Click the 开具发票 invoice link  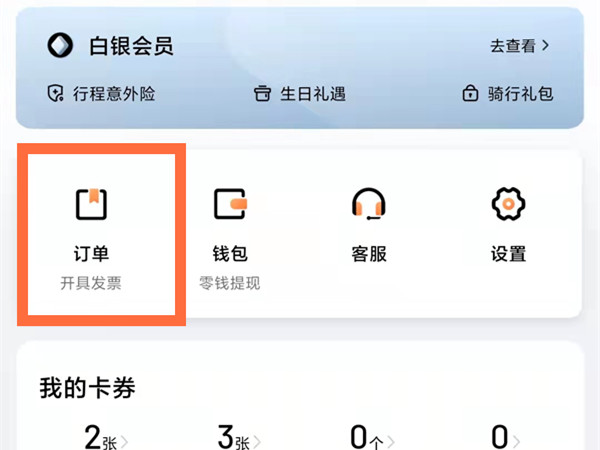pos(91,284)
